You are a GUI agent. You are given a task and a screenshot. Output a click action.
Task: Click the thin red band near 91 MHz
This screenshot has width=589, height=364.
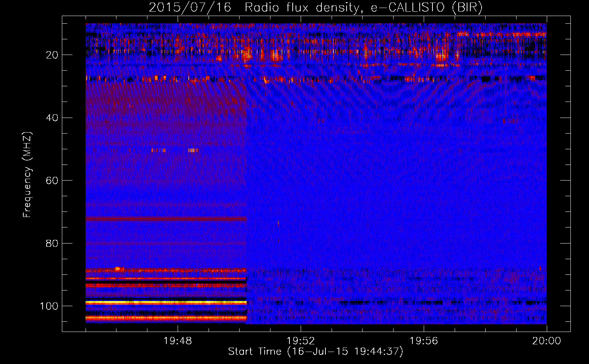click(x=166, y=278)
